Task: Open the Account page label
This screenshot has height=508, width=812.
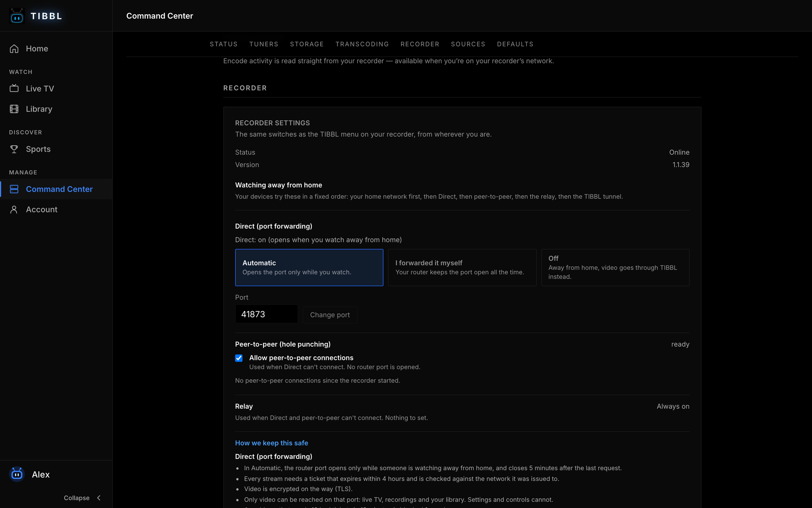Action: (41, 210)
